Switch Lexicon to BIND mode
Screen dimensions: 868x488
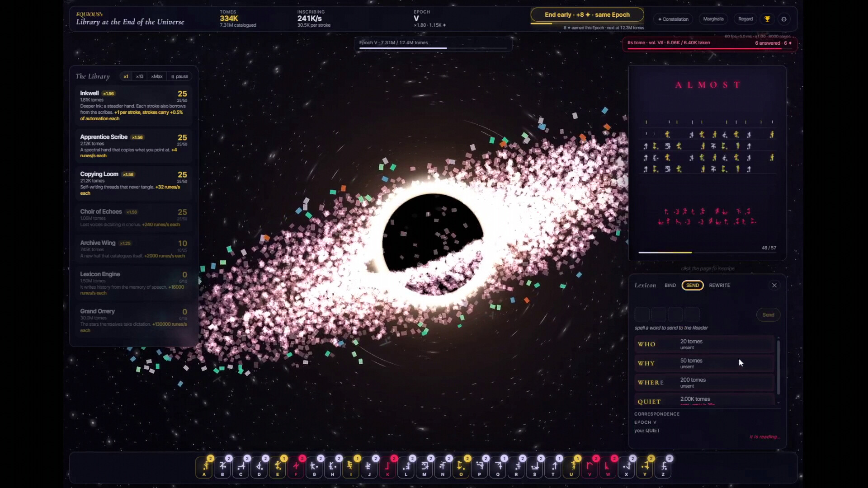click(670, 285)
